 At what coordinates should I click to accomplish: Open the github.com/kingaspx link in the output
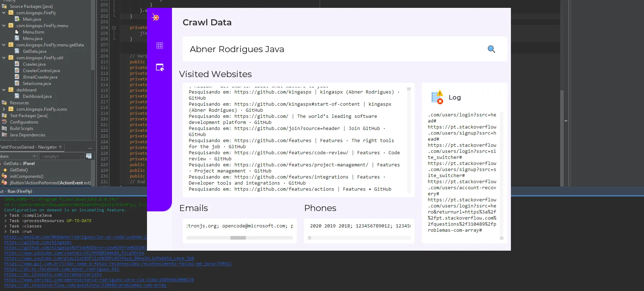coord(38,242)
